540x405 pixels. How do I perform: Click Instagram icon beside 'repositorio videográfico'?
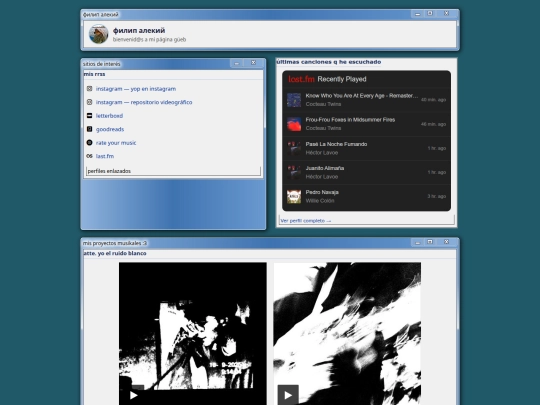[90, 102]
